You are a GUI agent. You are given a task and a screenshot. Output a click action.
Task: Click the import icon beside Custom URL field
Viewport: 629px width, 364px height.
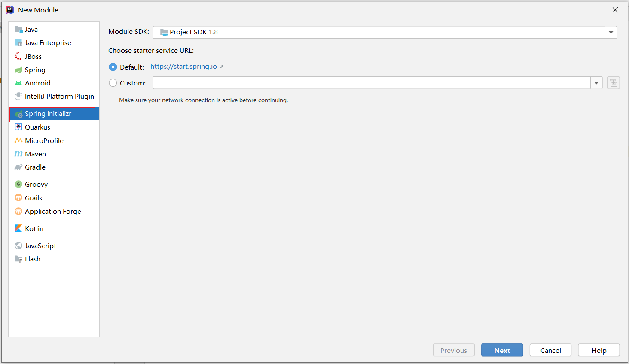pos(613,83)
